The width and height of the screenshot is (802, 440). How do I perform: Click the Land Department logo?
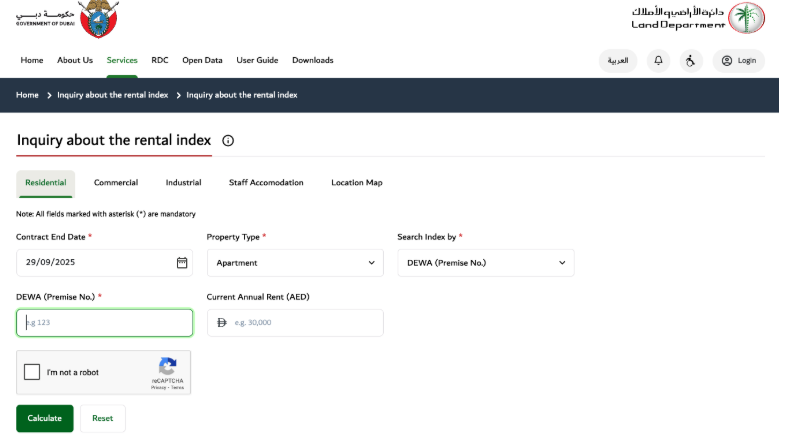click(697, 18)
